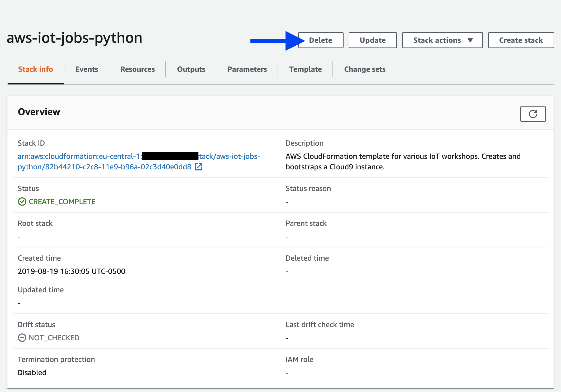Expand the Stack actions dropdown arrow

pos(470,40)
